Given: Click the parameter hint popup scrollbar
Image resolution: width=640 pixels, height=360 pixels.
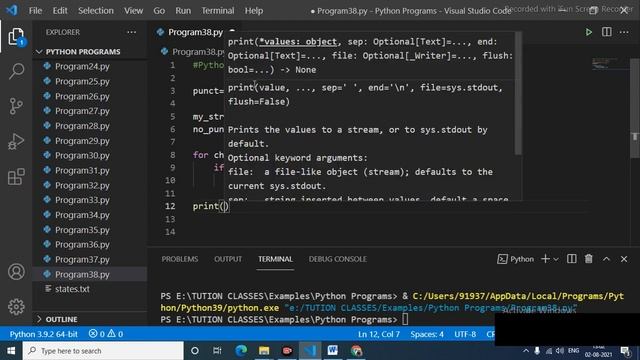Looking at the screenshot, I should tap(518, 93).
